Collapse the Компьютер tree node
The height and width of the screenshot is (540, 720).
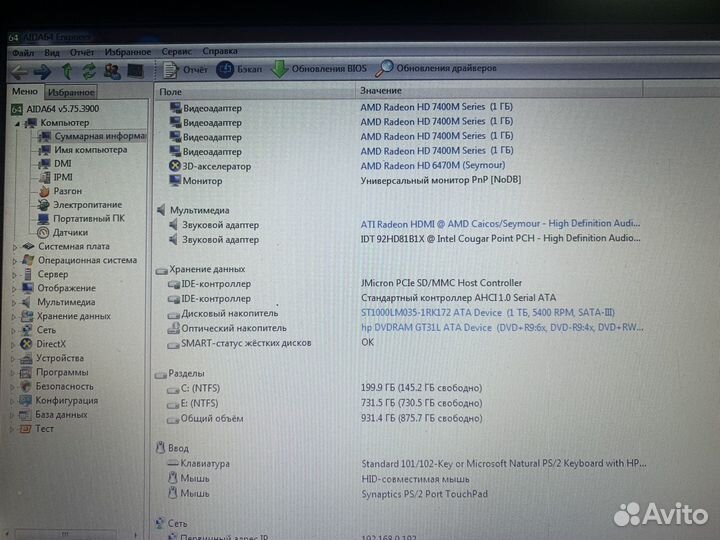pos(17,124)
